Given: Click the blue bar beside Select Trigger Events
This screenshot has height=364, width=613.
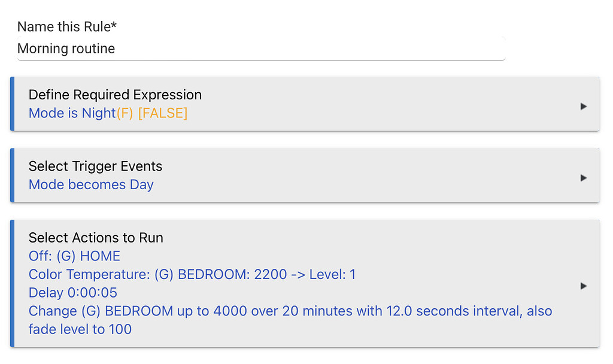Looking at the screenshot, I should [x=12, y=175].
